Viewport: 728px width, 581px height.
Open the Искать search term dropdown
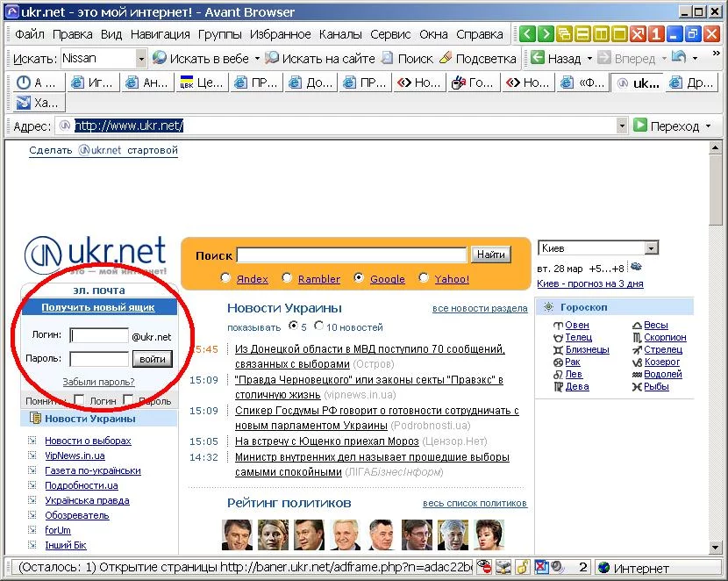click(141, 59)
